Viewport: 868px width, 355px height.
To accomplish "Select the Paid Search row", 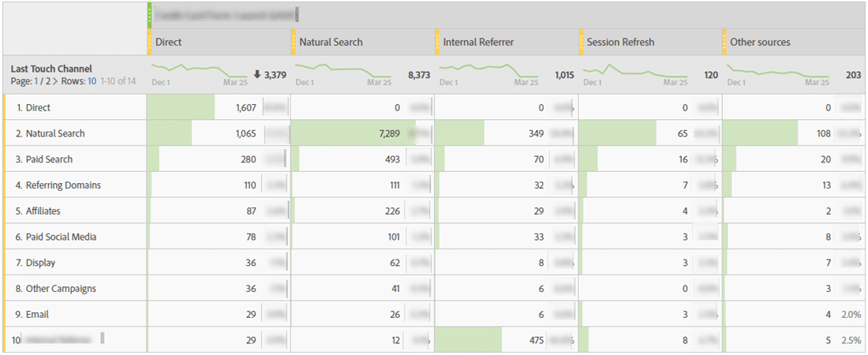I will pos(49,159).
